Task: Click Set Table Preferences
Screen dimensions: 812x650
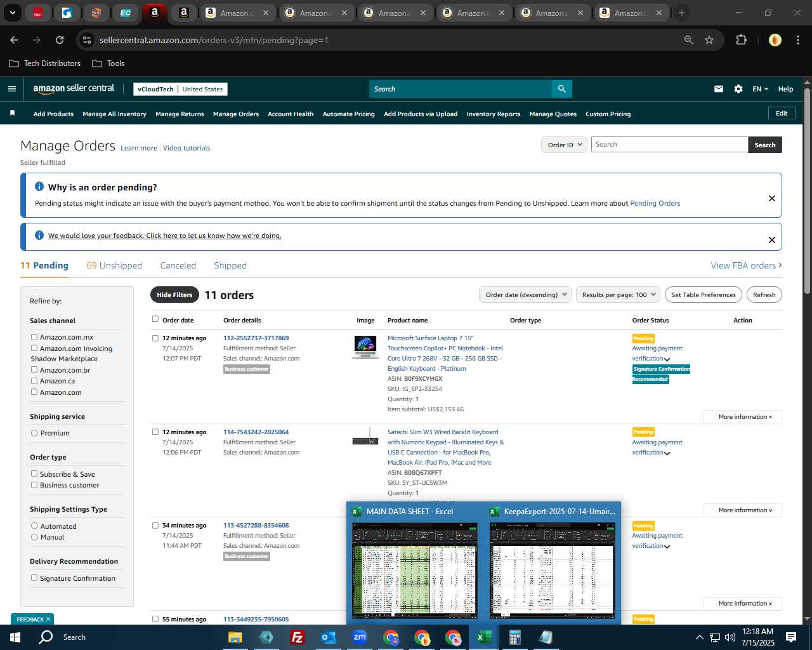Action: [704, 295]
